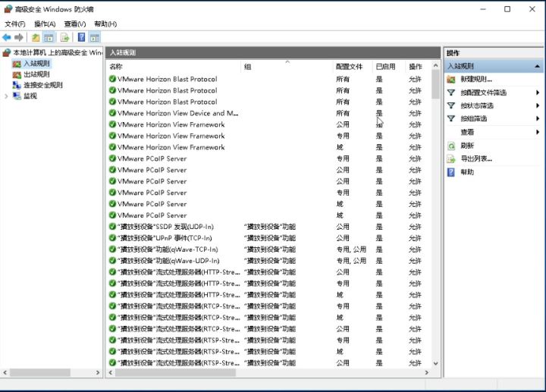Screen dimensions: 546x392
Task: Click the 帮助 question mark icon in actions pane
Action: coord(451,172)
